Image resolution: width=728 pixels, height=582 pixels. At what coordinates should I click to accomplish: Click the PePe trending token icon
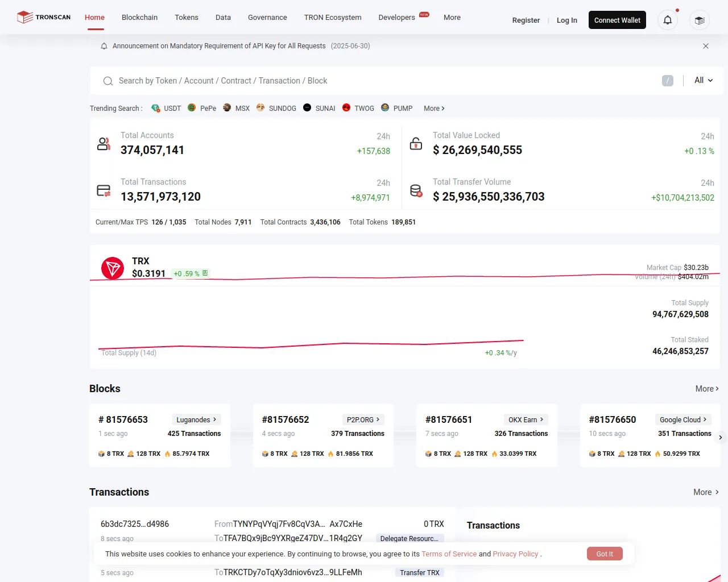pyautogui.click(x=192, y=108)
